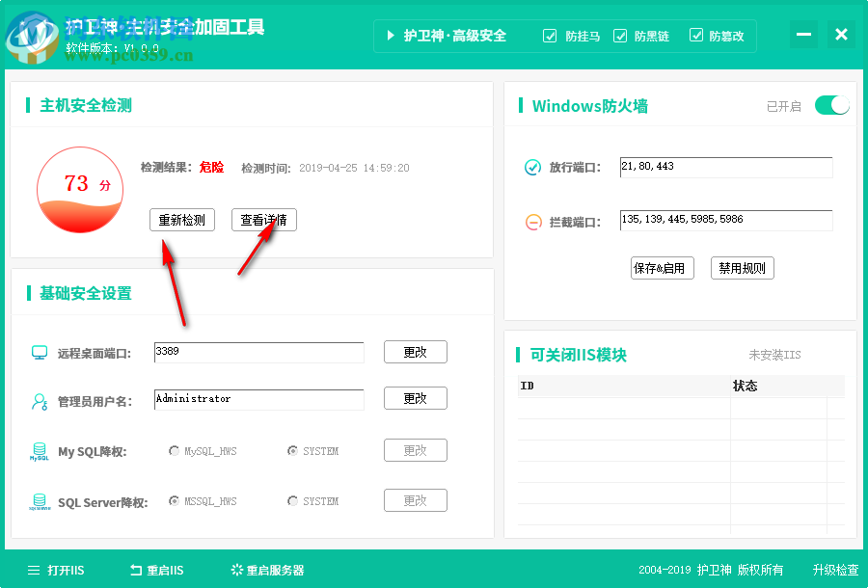Screen dimensions: 868x588
Task: Click inside the 放行端口 input field
Action: click(725, 167)
